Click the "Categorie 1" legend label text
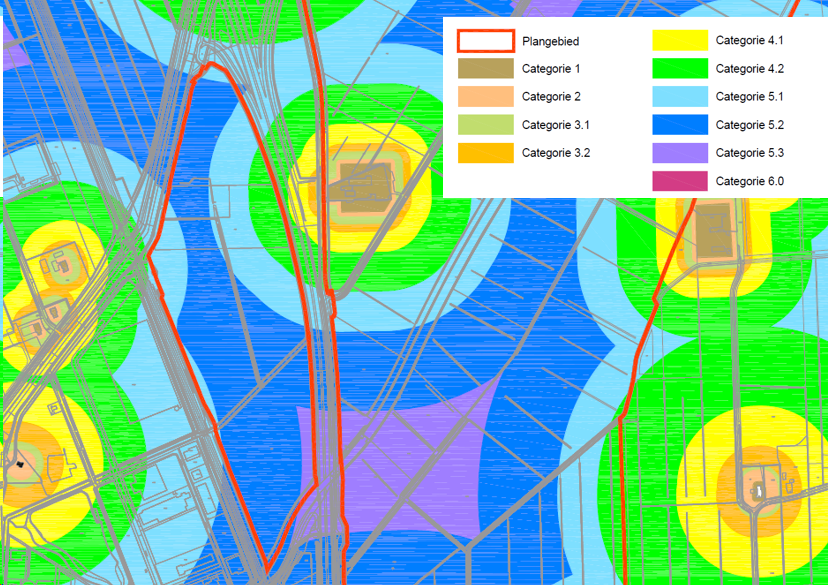 (x=551, y=69)
